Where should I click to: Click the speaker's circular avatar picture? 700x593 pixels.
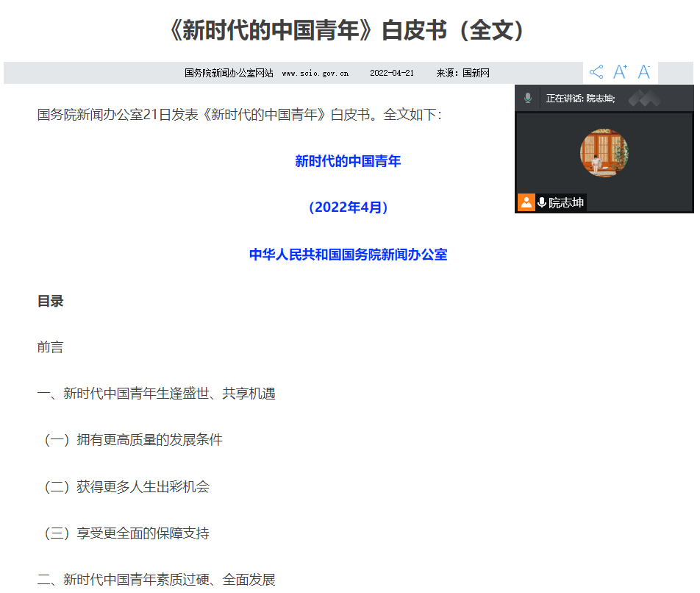click(604, 153)
